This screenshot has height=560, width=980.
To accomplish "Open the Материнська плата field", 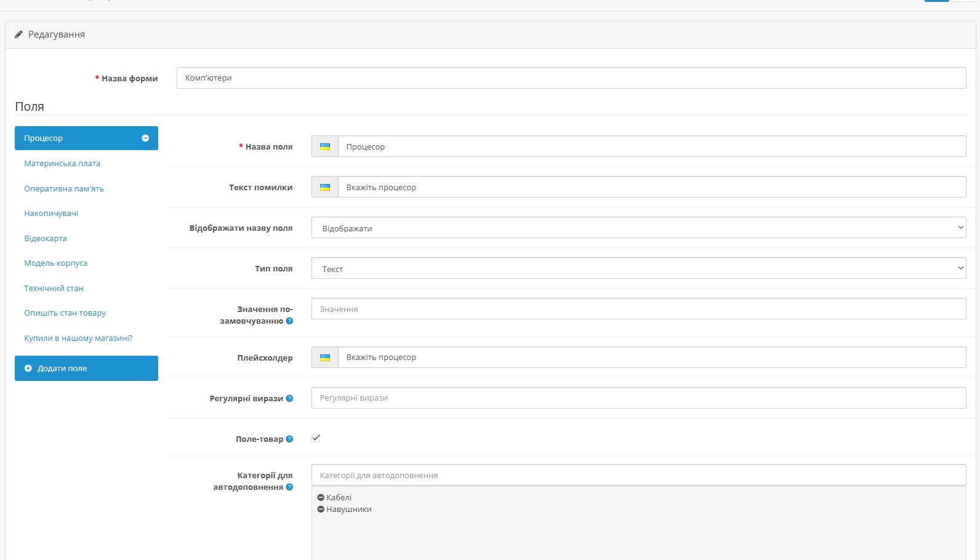I will 62,164.
